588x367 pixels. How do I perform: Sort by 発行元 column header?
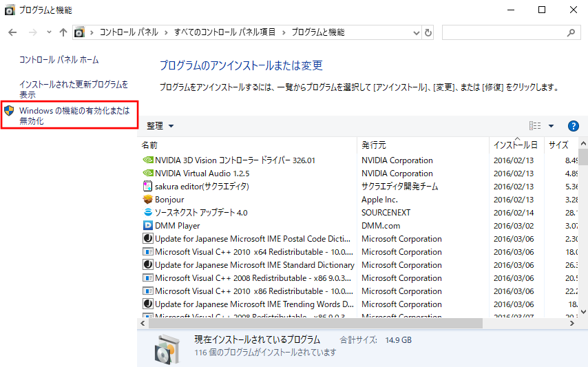[x=423, y=145]
